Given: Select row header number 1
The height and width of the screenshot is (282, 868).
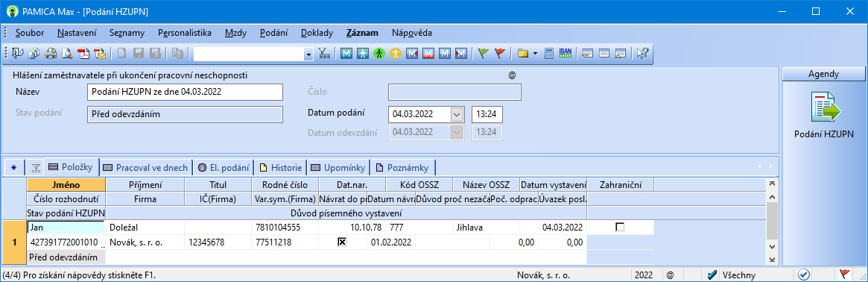Looking at the screenshot, I should coord(14,242).
